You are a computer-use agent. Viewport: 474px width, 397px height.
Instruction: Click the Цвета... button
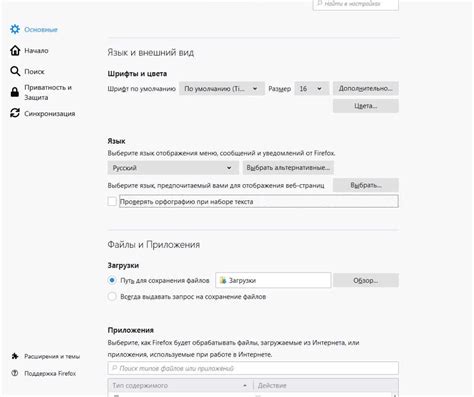click(x=366, y=106)
